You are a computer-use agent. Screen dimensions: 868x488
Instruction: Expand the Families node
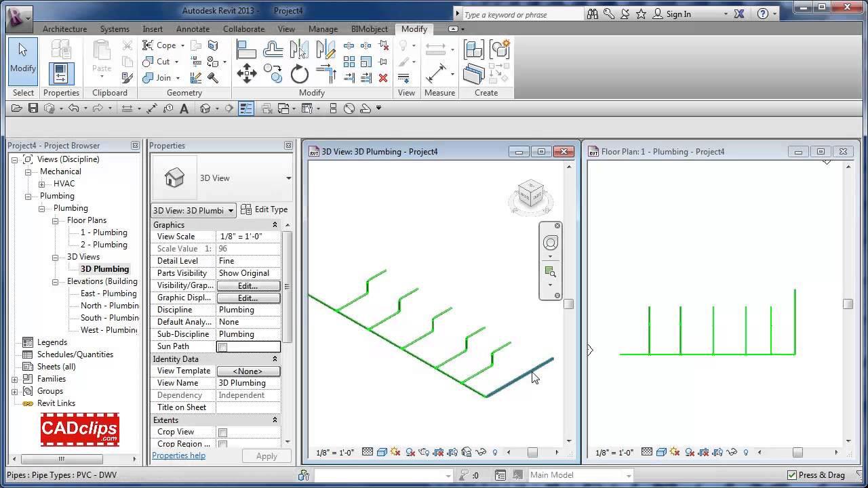15,380
